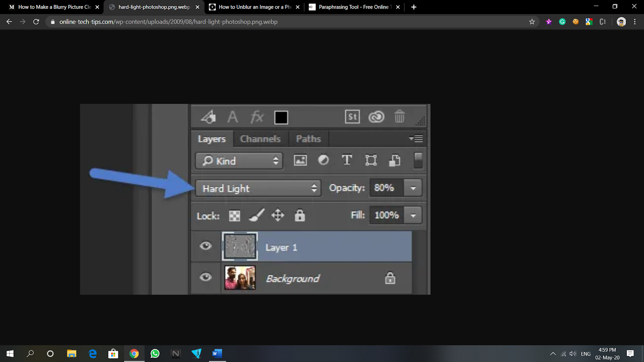Open the Opacity slider dropdown arrow
Image resolution: width=644 pixels, height=362 pixels.
(x=413, y=188)
